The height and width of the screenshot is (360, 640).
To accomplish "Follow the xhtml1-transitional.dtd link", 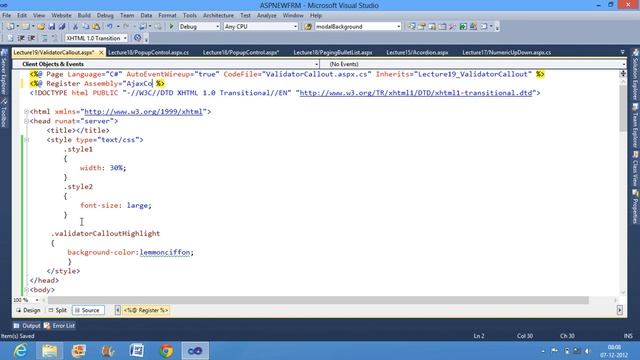I will [416, 93].
